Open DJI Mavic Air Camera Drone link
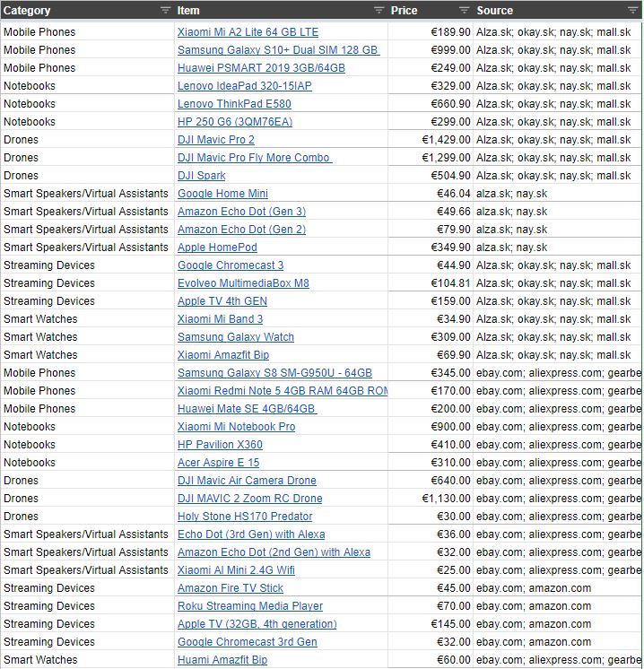Screen dimensions: 644x669 click(247, 480)
